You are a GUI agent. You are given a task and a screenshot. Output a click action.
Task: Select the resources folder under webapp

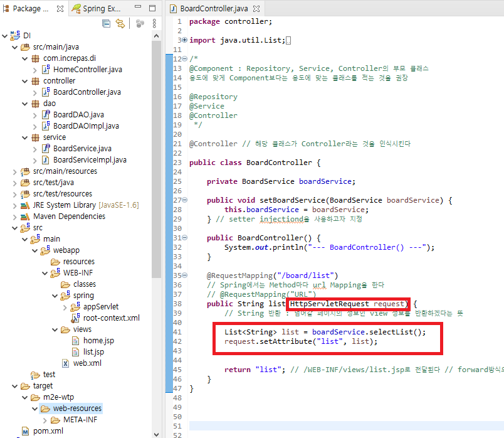pyautogui.click(x=79, y=262)
